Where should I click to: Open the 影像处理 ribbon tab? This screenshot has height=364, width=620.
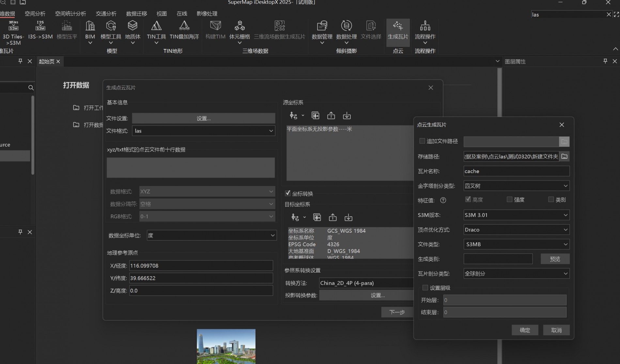coord(207,14)
